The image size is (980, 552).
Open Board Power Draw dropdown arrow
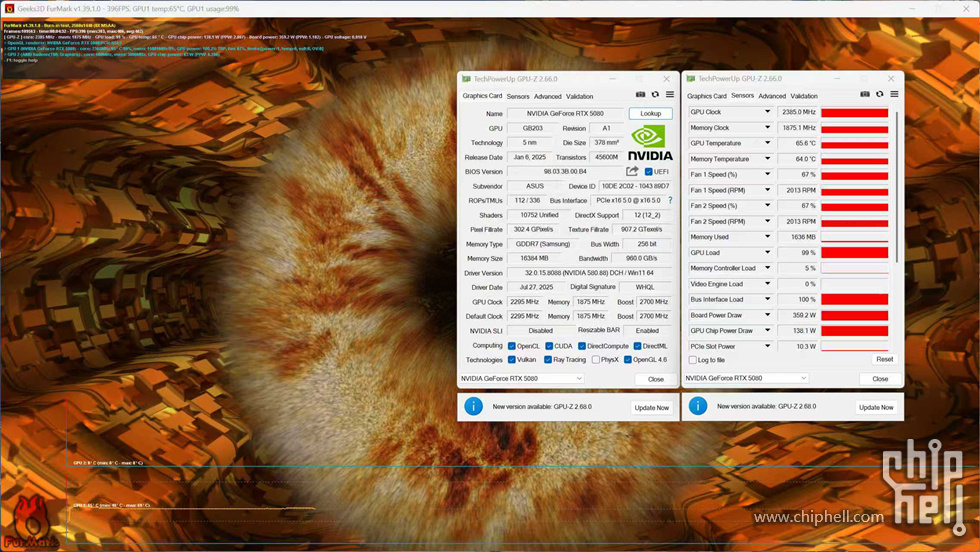tap(768, 315)
